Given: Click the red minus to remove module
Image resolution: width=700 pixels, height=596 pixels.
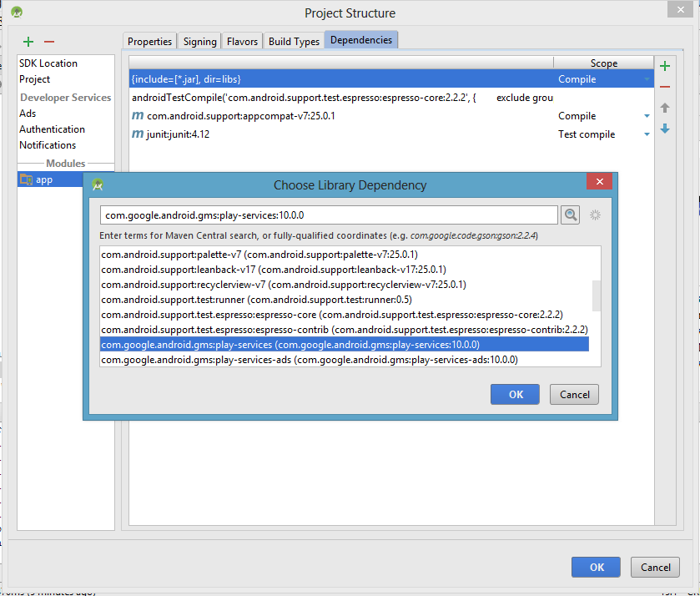Looking at the screenshot, I should tap(49, 42).
